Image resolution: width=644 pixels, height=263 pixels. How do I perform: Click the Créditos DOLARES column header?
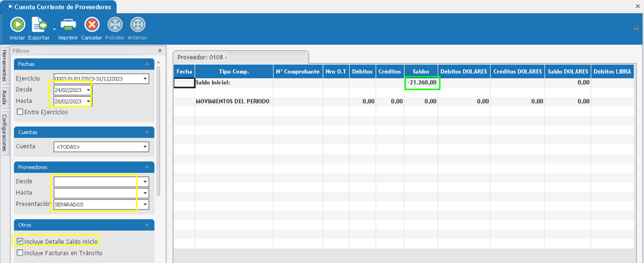(518, 72)
